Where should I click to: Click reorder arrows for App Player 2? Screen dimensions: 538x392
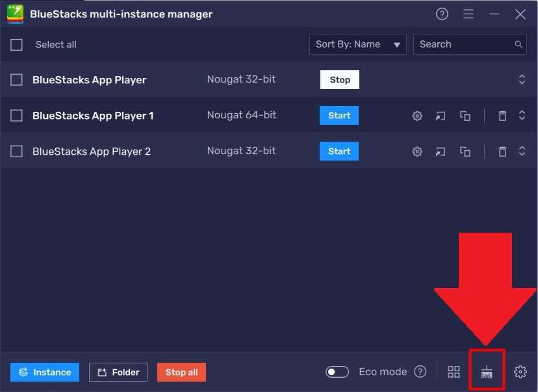coord(522,151)
